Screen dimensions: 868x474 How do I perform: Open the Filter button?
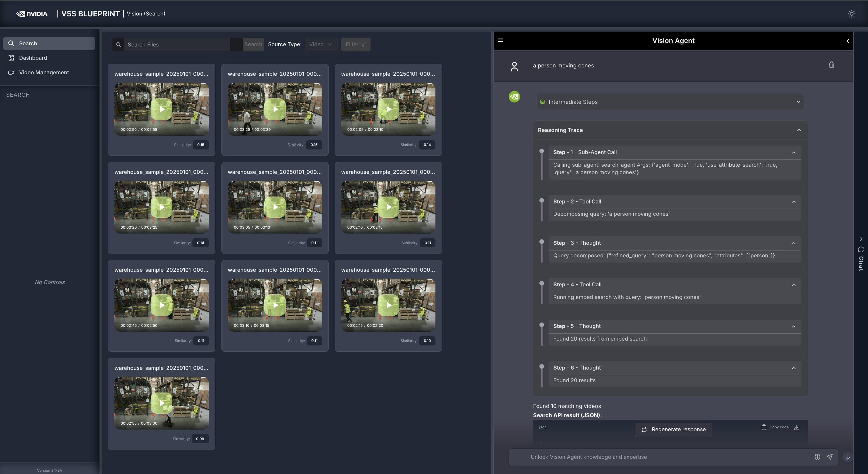[x=355, y=44]
